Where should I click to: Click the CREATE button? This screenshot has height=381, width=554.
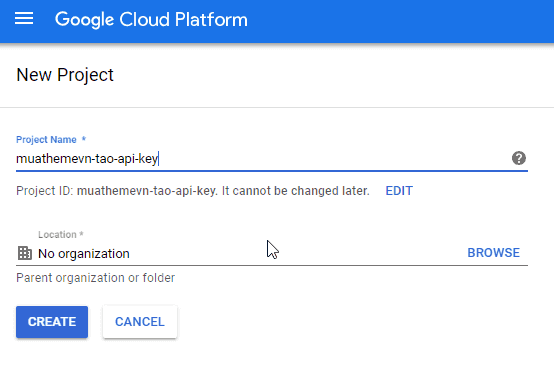(52, 322)
